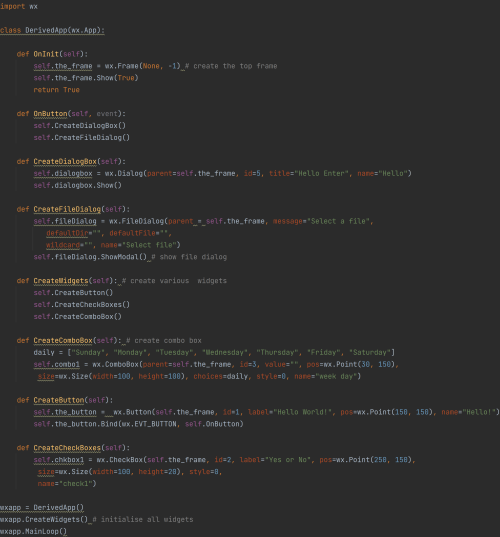Click the 'def CreateCheckBoxes(self):' definition line
The height and width of the screenshot is (537, 500).
pyautogui.click(x=73, y=448)
